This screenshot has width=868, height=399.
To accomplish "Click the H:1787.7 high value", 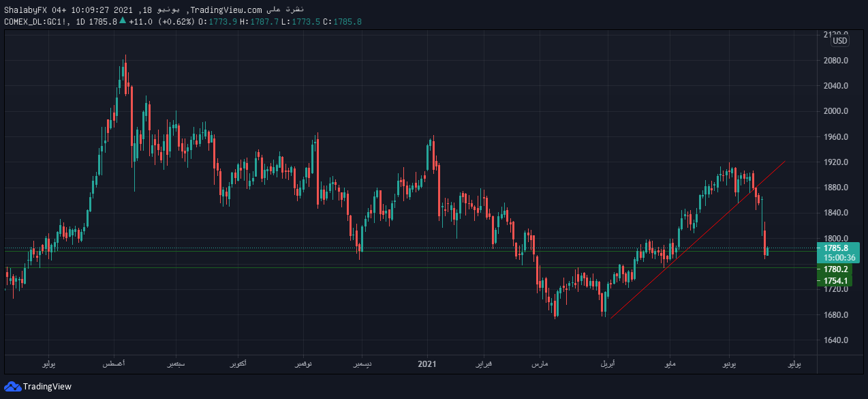I will pyautogui.click(x=260, y=22).
